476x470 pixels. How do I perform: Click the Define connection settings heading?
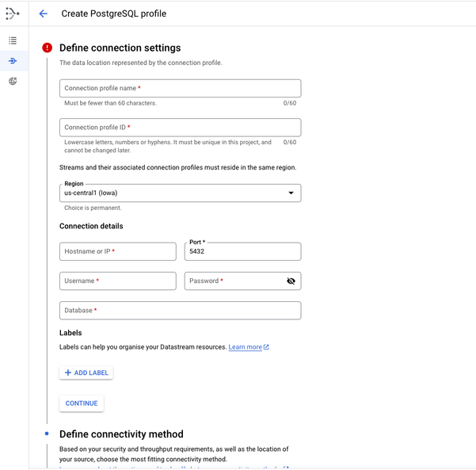click(x=120, y=48)
